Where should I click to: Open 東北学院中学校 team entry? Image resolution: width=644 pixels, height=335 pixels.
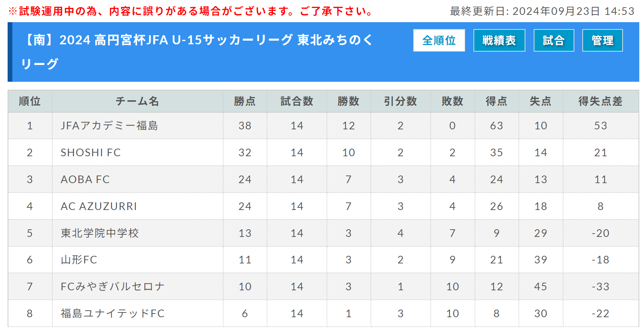pos(100,233)
